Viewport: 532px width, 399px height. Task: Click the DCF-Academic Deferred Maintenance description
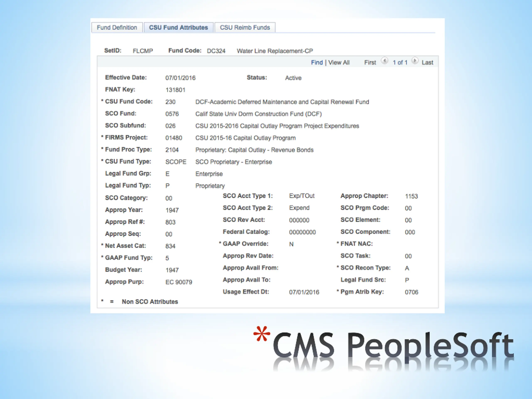[x=282, y=102]
